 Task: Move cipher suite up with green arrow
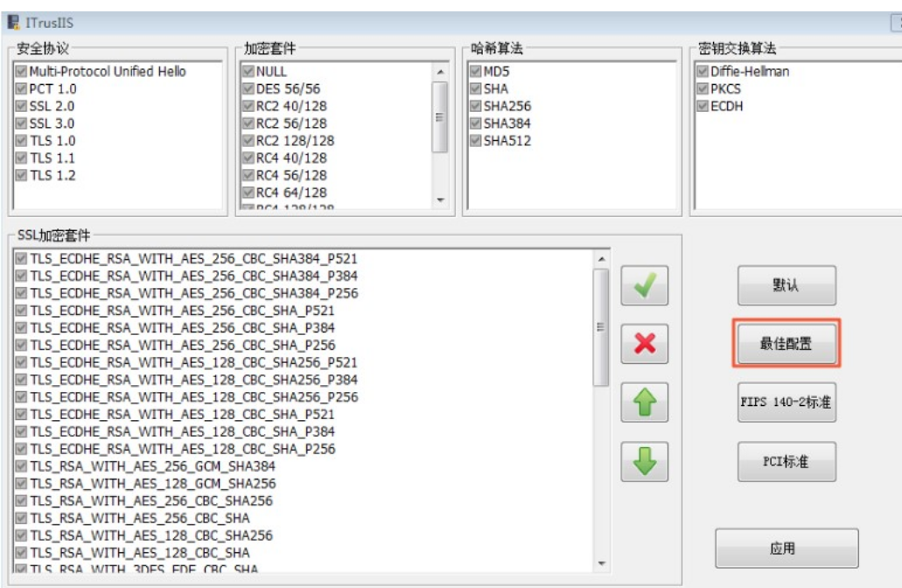[645, 402]
